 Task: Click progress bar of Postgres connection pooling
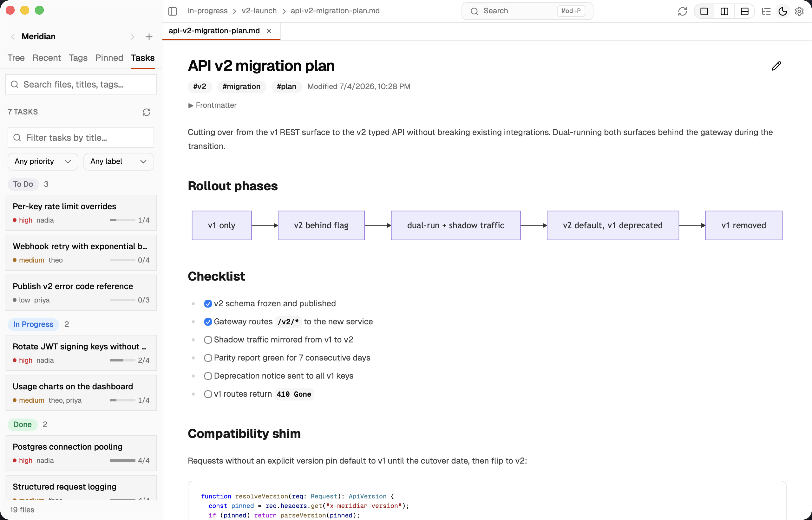point(123,461)
